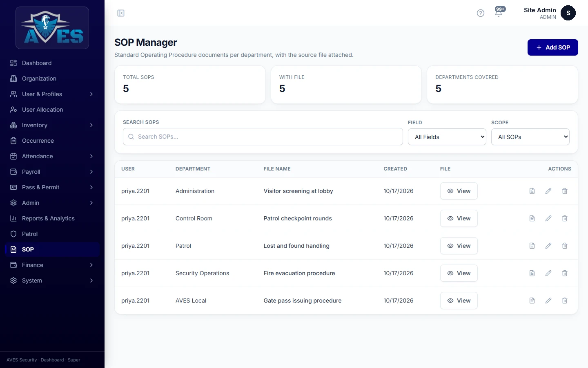
Task: Go to Dashboard in sidebar
Action: (x=52, y=63)
